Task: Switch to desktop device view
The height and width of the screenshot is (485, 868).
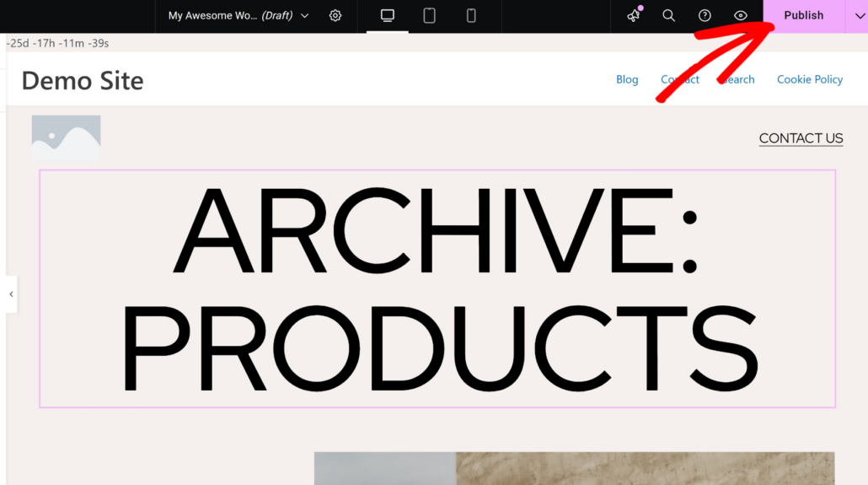Action: 388,16
